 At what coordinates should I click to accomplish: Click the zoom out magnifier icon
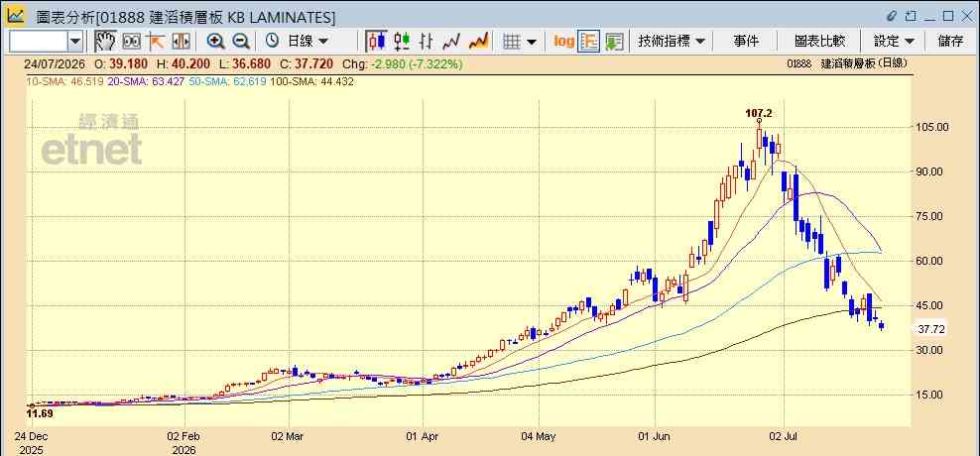pos(241,42)
